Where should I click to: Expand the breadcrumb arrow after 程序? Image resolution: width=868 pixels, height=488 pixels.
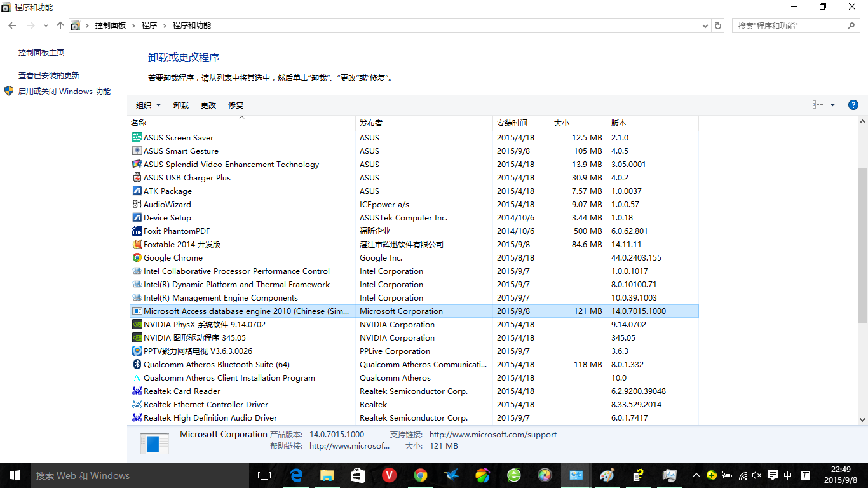[165, 25]
